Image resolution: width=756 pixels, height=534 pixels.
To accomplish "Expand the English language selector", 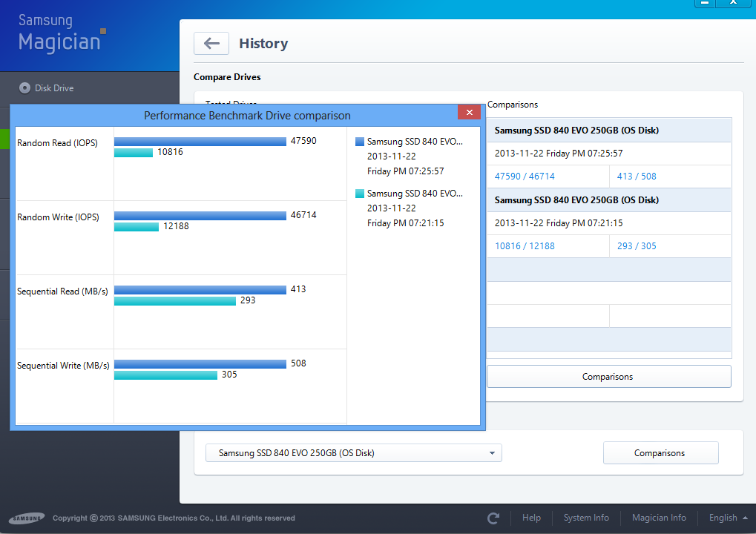I will coord(728,518).
